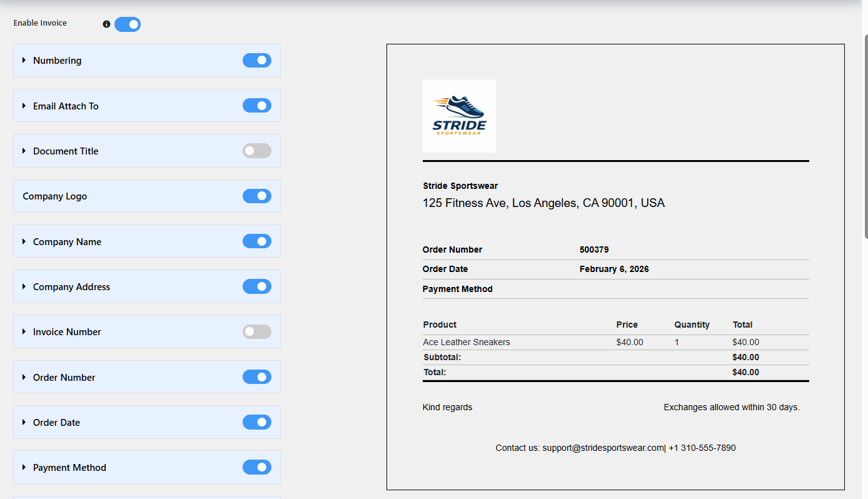Click the info icon beside Enable Invoice
The height and width of the screenshot is (499, 868).
click(x=106, y=24)
